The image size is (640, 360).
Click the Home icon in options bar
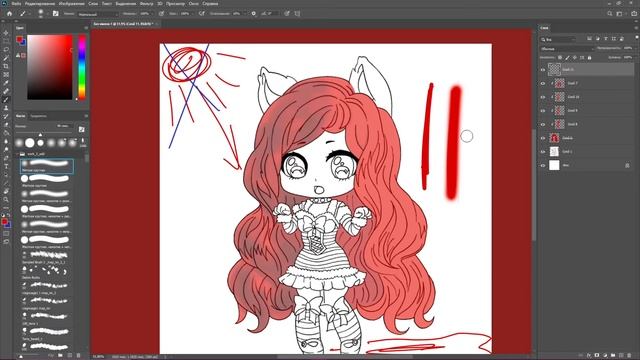click(x=9, y=13)
